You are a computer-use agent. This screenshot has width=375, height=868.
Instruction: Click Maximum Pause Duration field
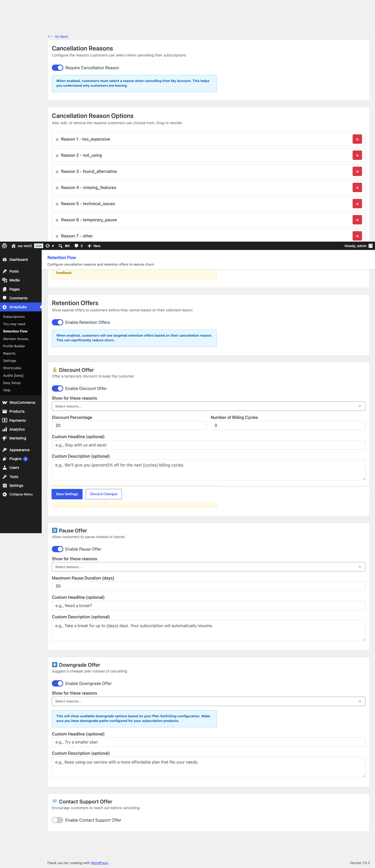point(209,586)
